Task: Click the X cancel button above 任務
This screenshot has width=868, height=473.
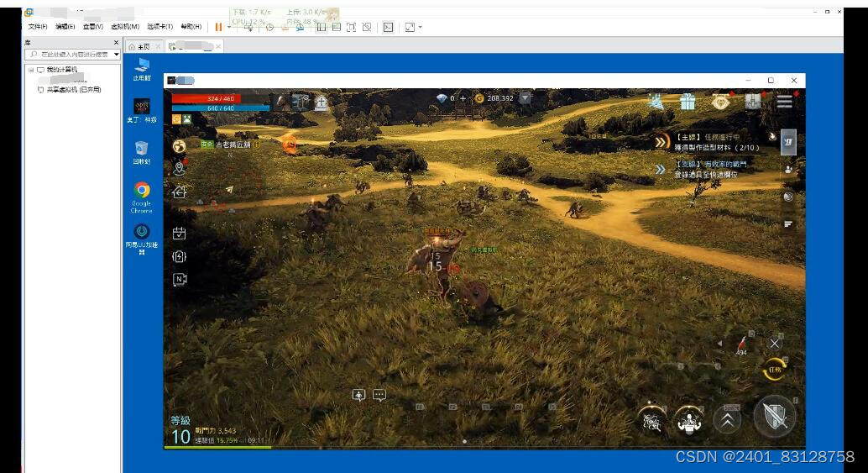Action: (775, 344)
